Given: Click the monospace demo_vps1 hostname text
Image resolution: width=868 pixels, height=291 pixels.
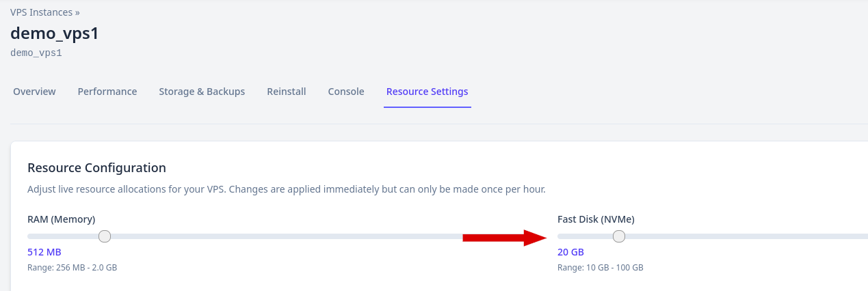Looking at the screenshot, I should point(36,53).
